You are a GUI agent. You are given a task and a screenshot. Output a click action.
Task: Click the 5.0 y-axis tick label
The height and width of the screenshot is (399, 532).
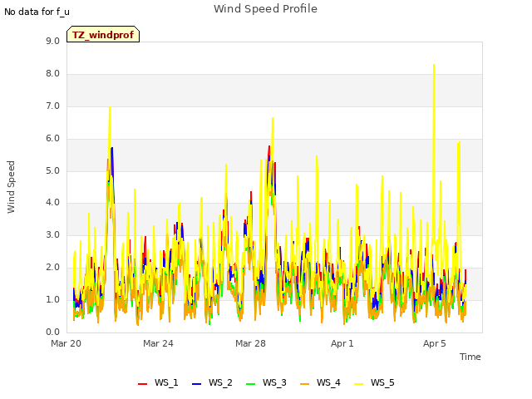(52, 170)
